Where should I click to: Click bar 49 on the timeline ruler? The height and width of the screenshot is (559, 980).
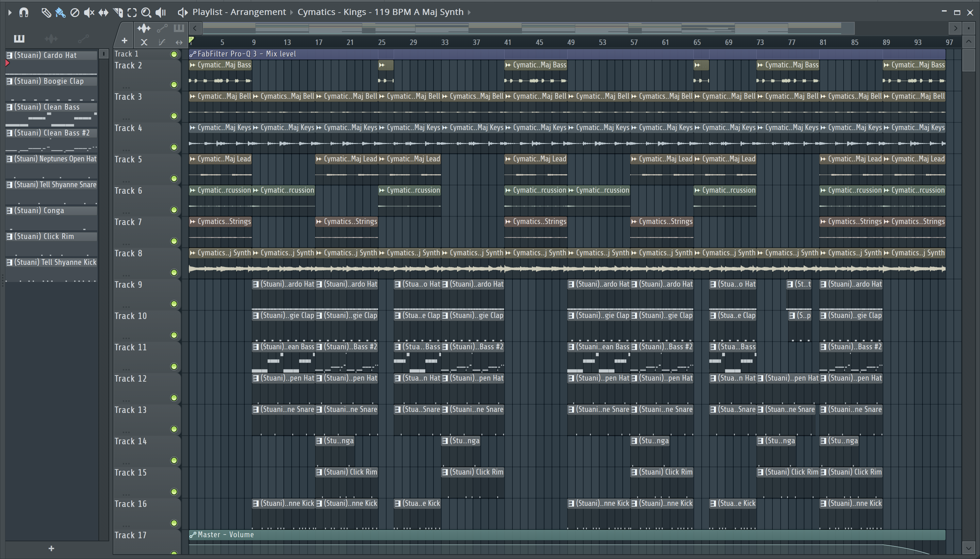(571, 42)
